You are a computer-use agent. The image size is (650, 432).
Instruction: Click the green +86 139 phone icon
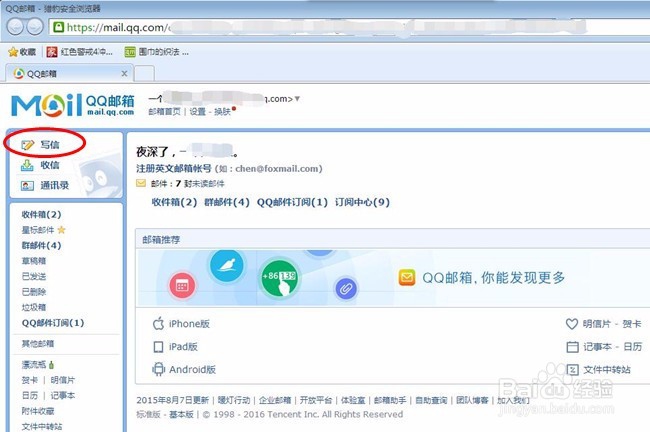click(x=279, y=278)
